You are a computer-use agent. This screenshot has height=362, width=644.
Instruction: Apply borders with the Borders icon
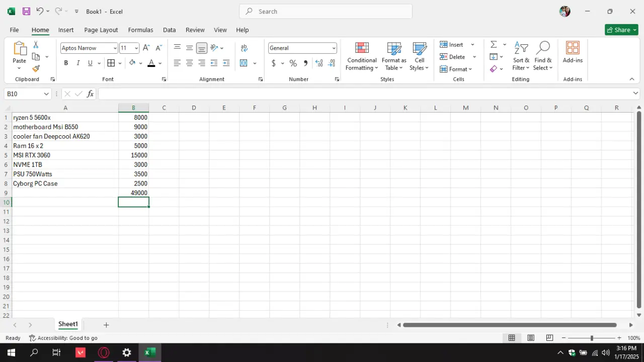[x=111, y=63]
